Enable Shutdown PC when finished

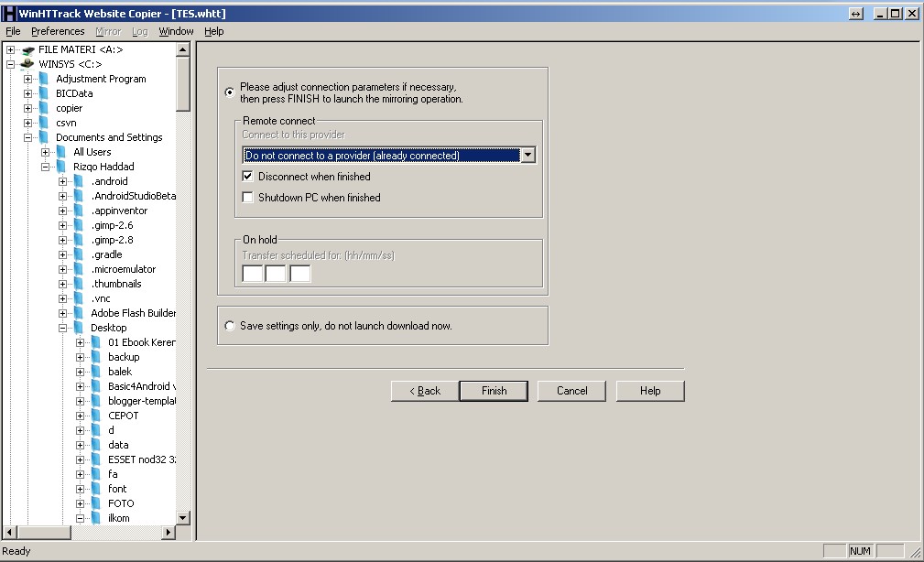point(247,198)
